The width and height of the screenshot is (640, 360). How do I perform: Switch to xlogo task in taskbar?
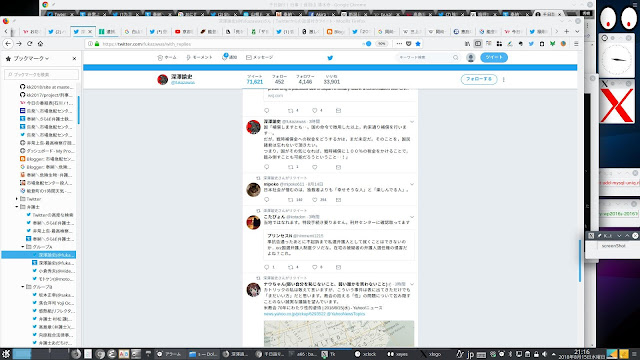coord(431,354)
